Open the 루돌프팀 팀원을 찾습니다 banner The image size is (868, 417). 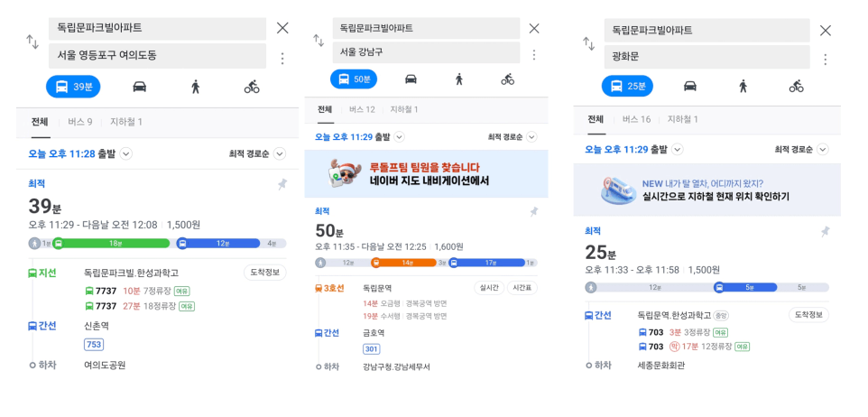[x=426, y=174]
